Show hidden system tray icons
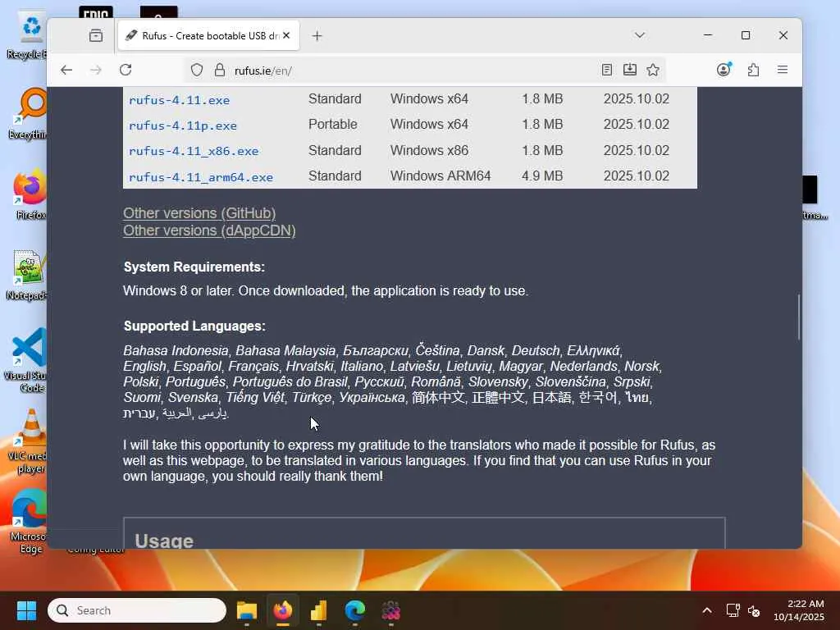This screenshot has height=630, width=840. (x=707, y=610)
